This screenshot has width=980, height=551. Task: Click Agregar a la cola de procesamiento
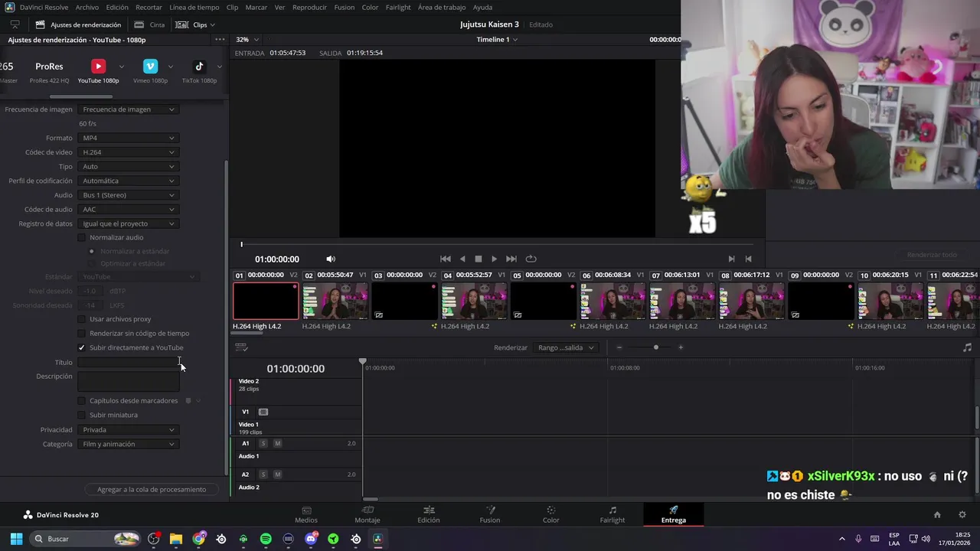pyautogui.click(x=152, y=489)
